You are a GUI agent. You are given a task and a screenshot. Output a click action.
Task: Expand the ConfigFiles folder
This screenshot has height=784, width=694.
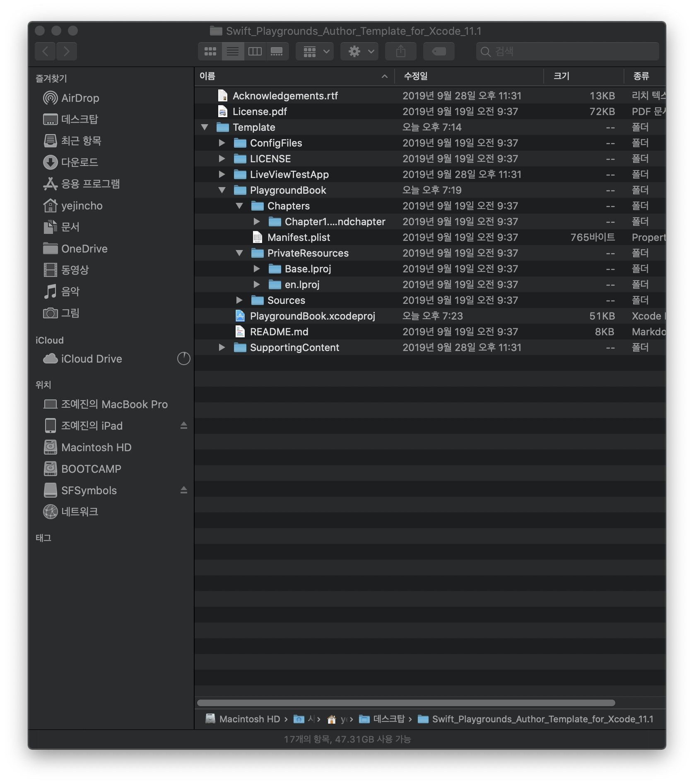point(222,143)
